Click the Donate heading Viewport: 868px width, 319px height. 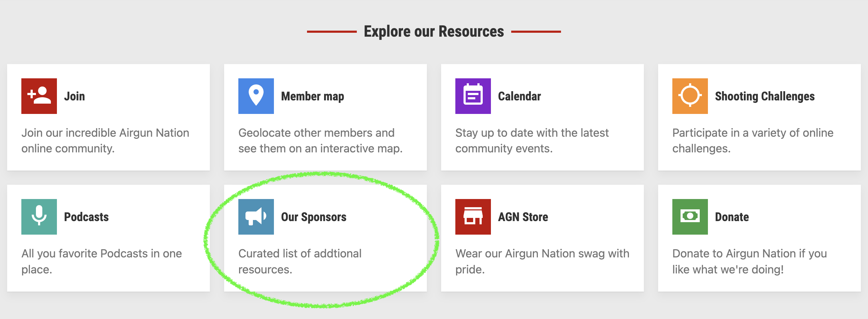point(732,217)
